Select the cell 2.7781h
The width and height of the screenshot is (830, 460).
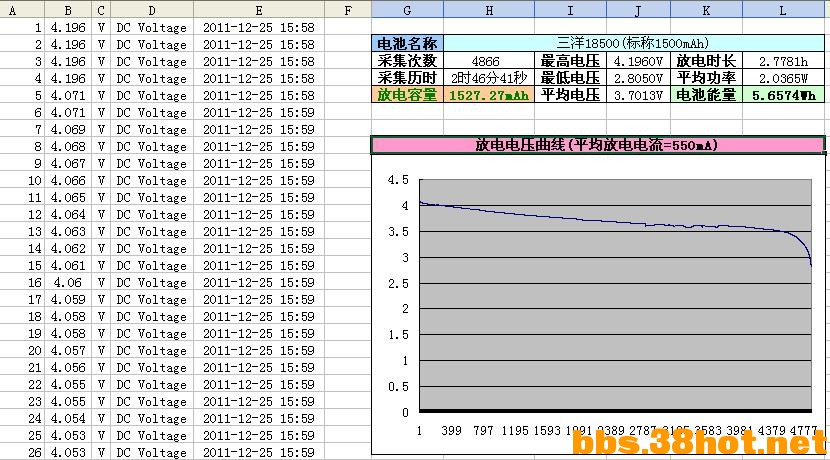click(783, 61)
